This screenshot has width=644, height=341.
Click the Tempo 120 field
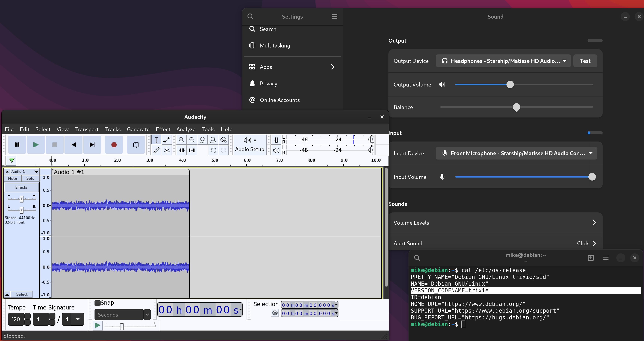click(16, 319)
